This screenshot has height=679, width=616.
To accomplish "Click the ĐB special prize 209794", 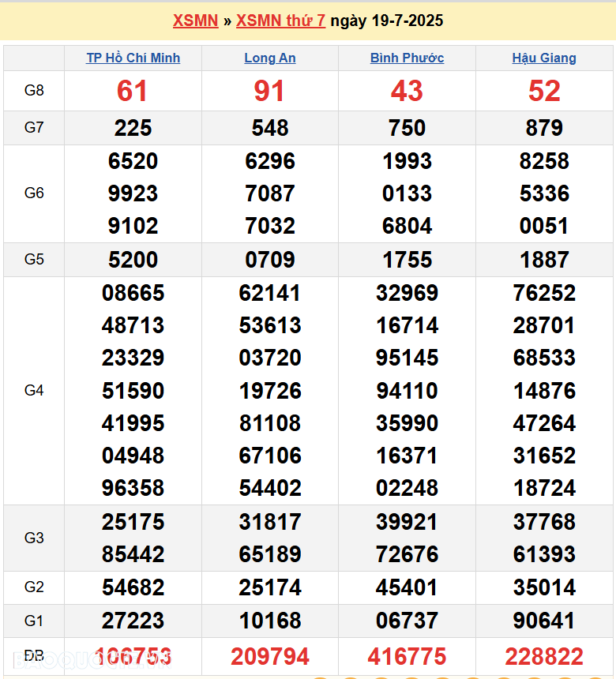I will [x=270, y=656].
